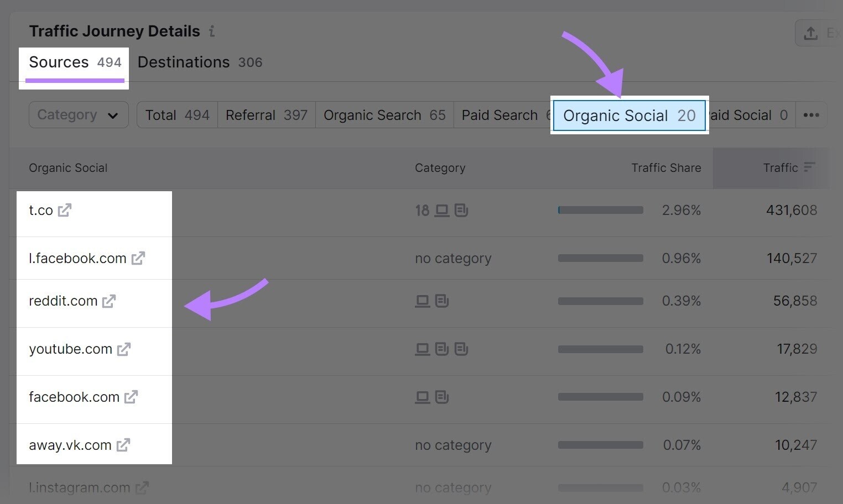
Task: Expand the Category dropdown
Action: click(79, 115)
